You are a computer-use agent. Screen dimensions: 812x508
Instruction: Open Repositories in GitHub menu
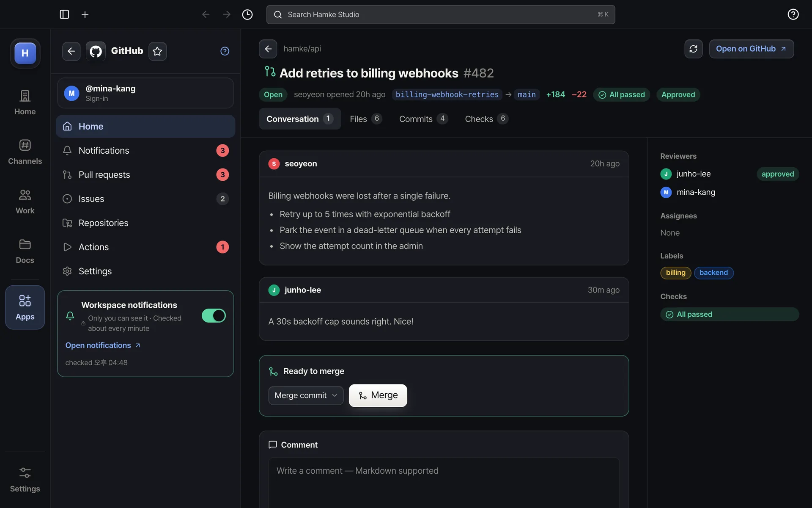(145, 223)
